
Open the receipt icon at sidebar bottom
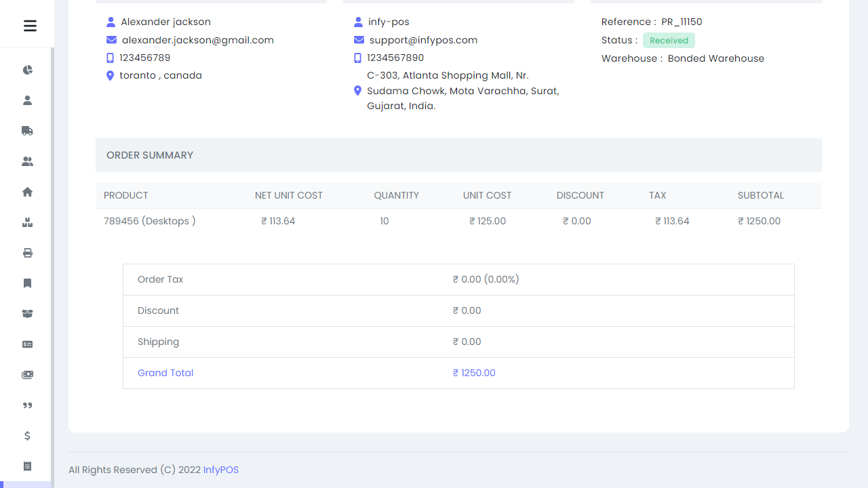click(27, 466)
